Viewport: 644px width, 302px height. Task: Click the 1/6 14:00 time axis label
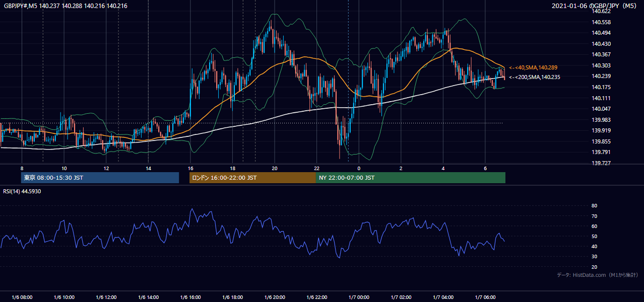149,297
